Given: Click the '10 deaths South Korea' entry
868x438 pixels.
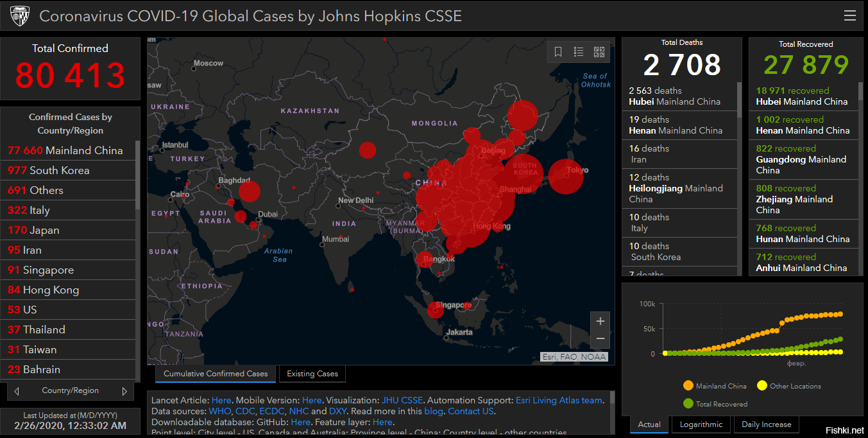Looking at the screenshot, I should click(x=679, y=252).
